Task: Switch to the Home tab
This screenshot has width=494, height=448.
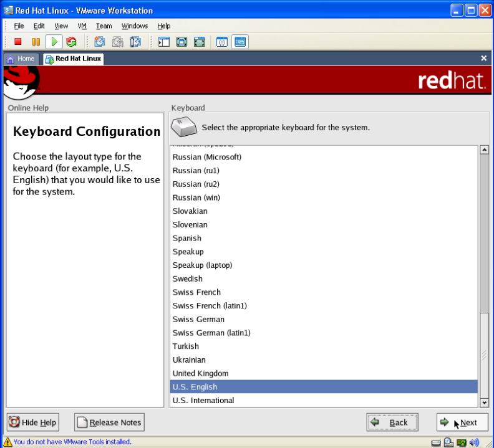Action: pyautogui.click(x=21, y=59)
